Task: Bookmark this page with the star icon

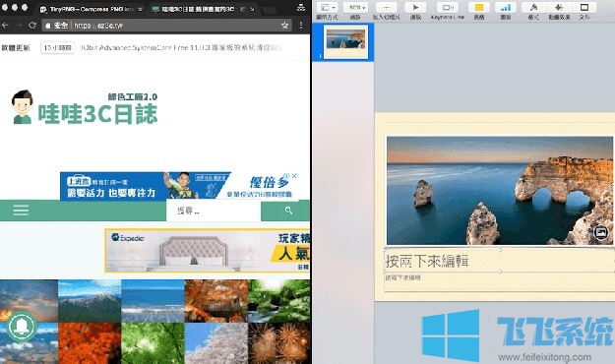Action: [x=284, y=26]
